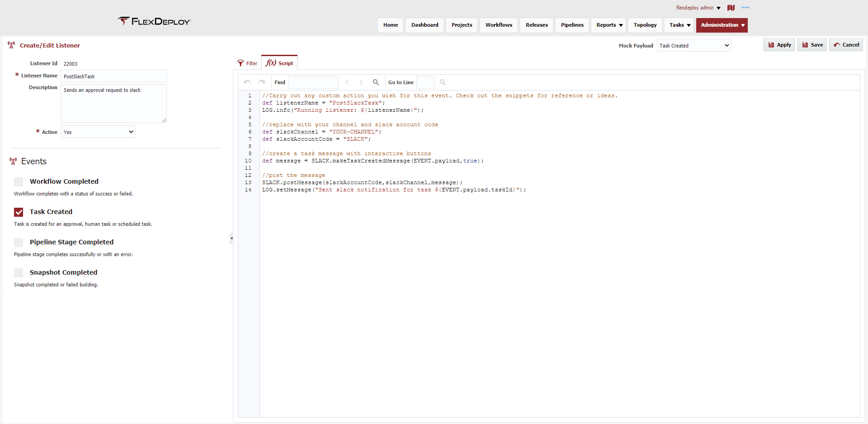Click the Snapshot Completed event label

point(63,272)
